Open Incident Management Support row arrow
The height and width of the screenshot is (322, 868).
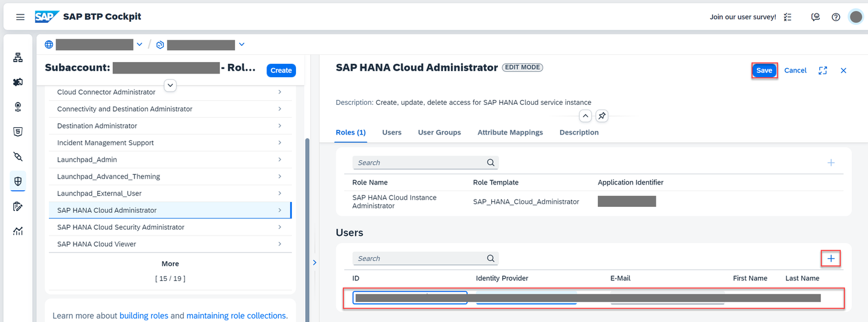point(280,143)
